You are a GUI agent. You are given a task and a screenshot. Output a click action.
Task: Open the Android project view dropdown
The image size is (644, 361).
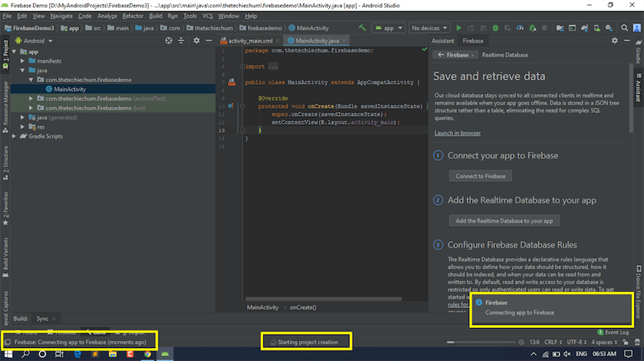pyautogui.click(x=39, y=40)
